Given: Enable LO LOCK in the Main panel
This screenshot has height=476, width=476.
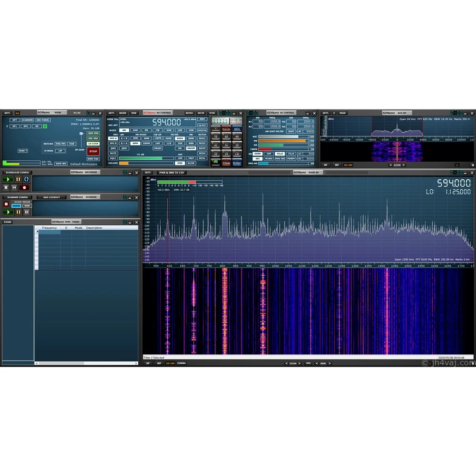Looking at the screenshot, I should click(93, 144).
